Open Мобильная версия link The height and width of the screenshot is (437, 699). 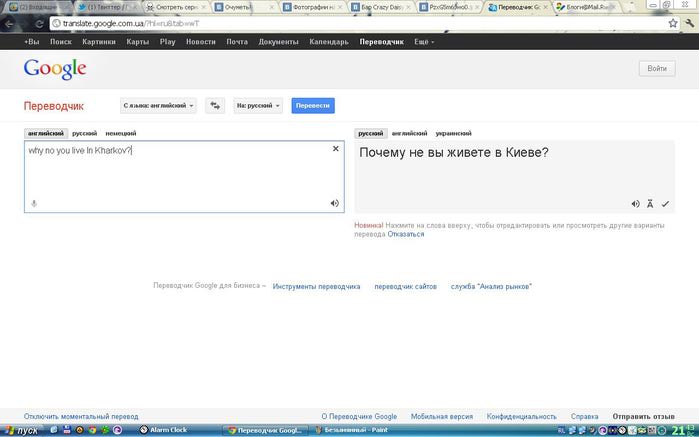click(x=442, y=416)
